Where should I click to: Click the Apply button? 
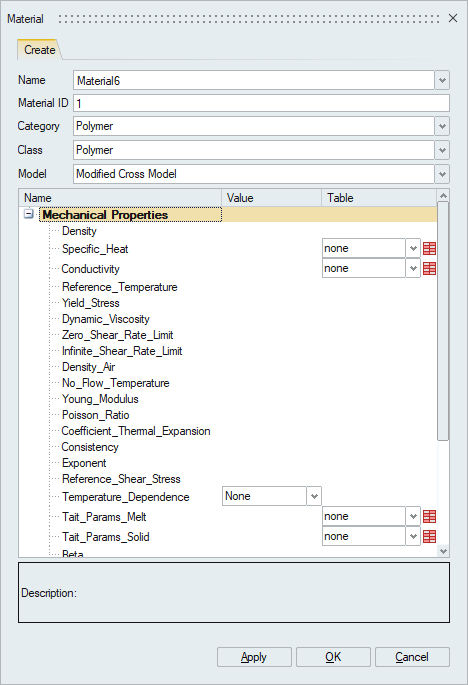[254, 657]
